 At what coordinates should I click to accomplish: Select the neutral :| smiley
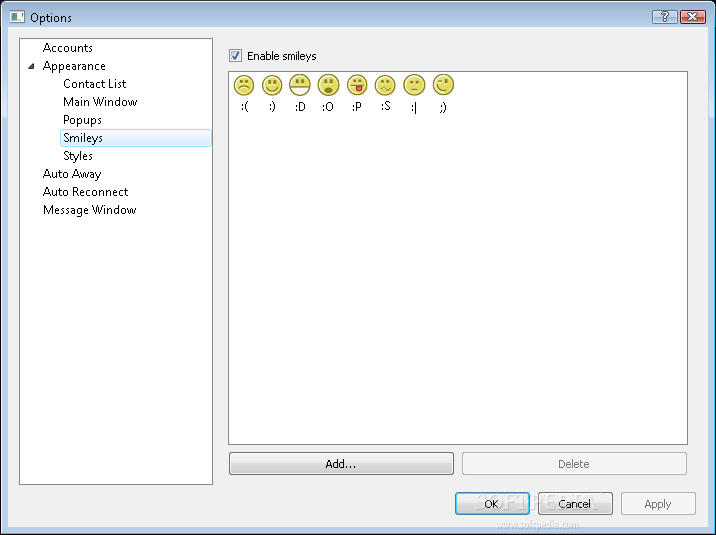click(414, 85)
